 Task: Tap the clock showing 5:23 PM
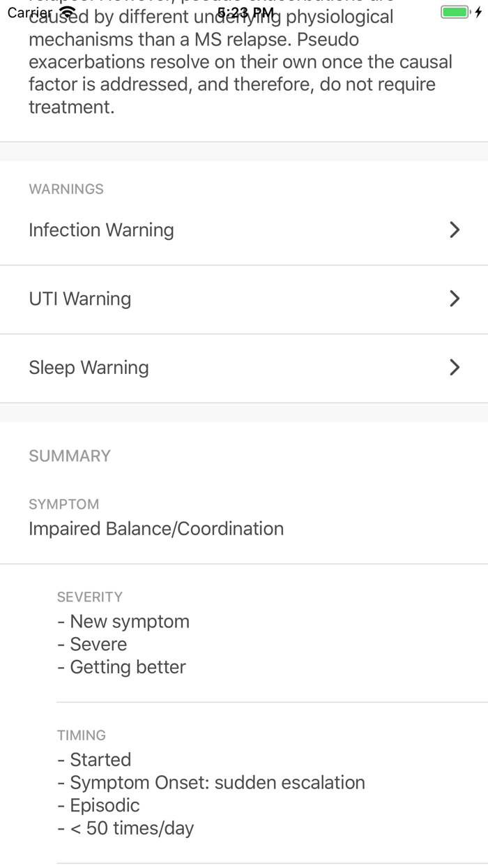point(245,12)
